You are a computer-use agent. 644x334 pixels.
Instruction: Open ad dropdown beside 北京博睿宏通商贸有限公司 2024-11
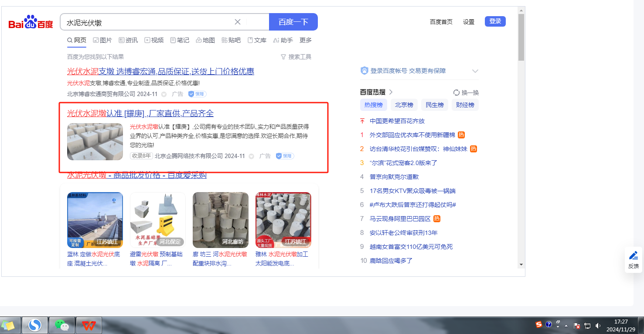pos(164,94)
